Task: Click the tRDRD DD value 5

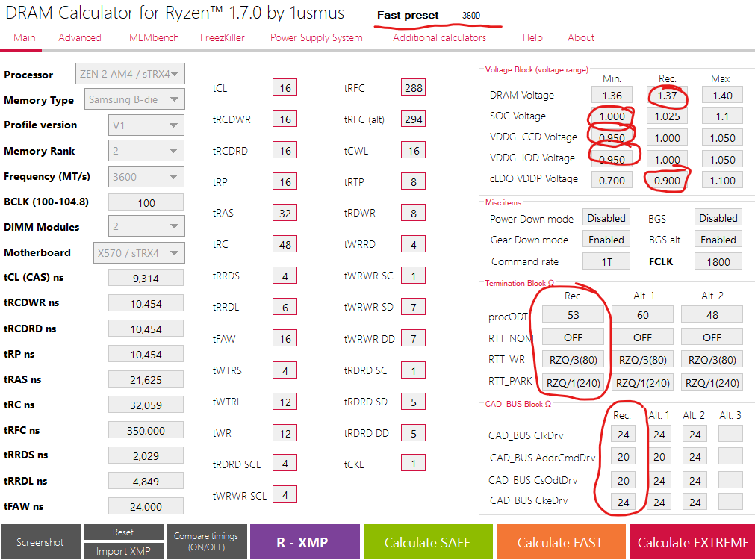Action: click(x=414, y=433)
